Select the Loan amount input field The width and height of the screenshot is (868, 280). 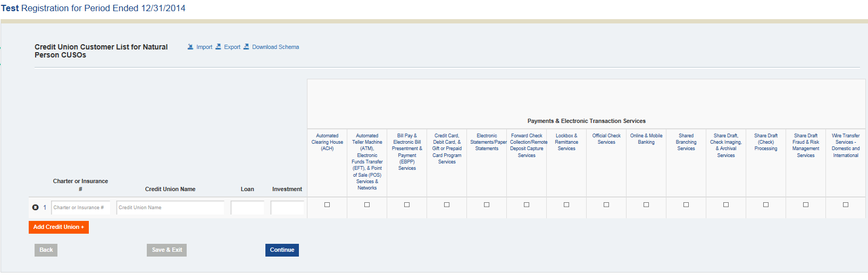click(x=247, y=208)
